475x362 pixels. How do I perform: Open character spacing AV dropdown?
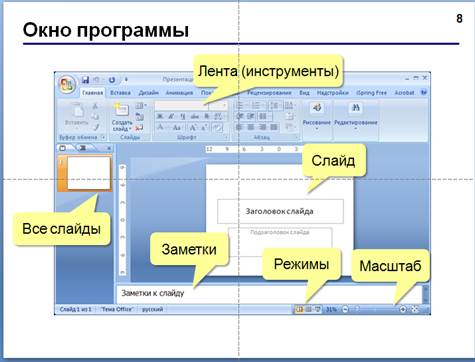(x=219, y=116)
